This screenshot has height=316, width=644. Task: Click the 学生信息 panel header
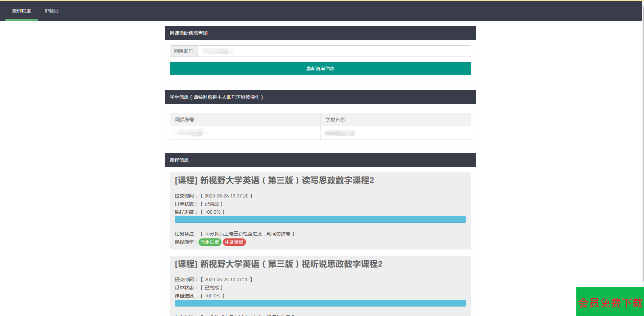point(320,97)
